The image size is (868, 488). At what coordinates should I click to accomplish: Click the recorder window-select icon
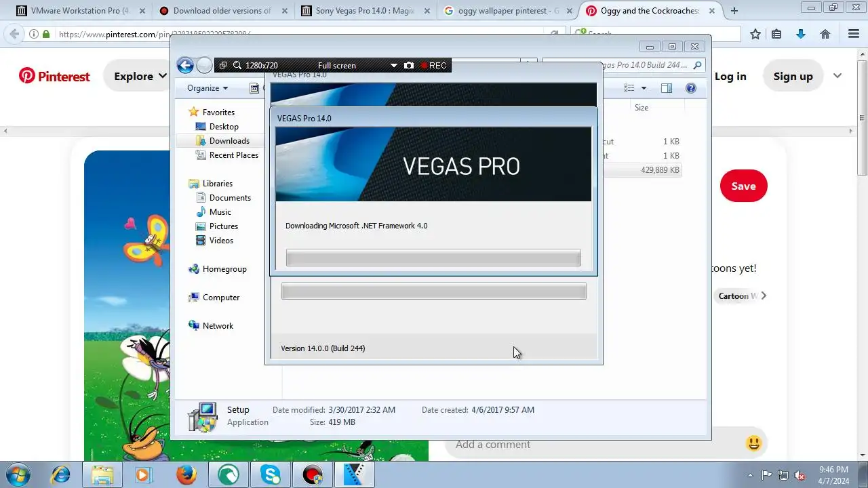point(223,65)
